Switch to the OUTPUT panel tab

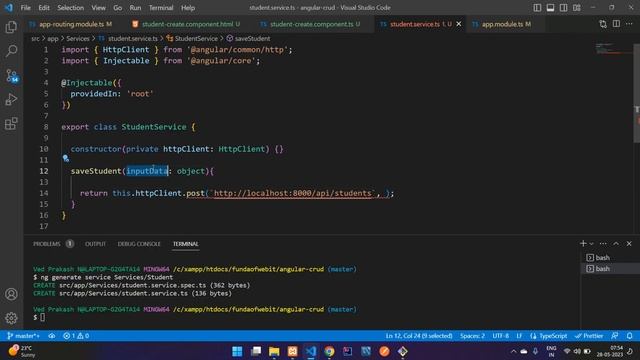pyautogui.click(x=96, y=244)
